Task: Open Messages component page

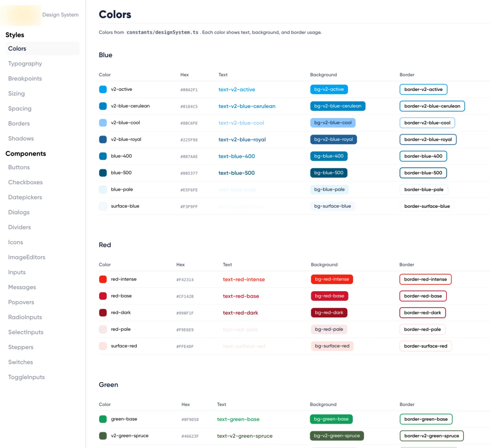Action: [x=22, y=287]
